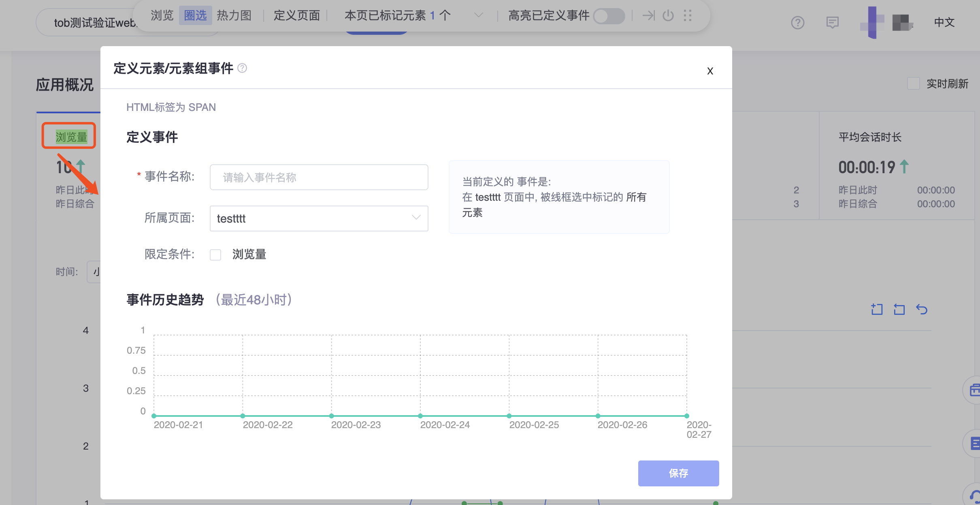Expand 本页已标记元素 dropdown arrow
The image size is (980, 505).
478,15
